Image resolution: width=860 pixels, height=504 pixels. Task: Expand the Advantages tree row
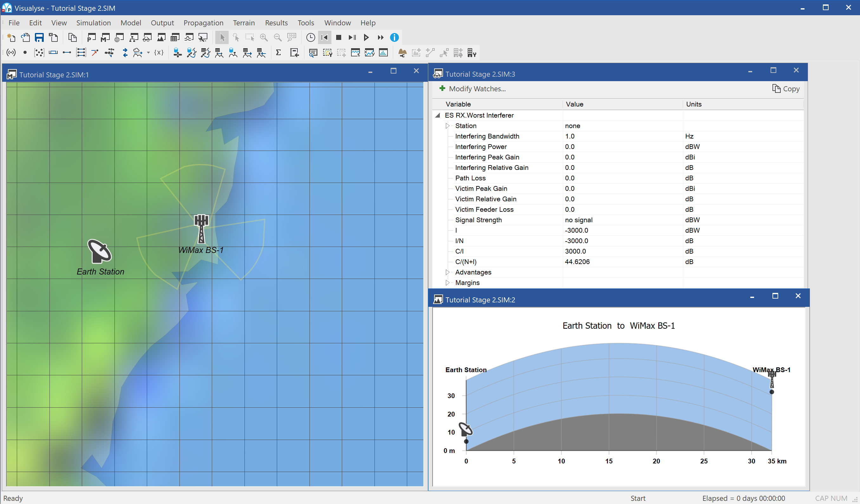click(x=447, y=272)
